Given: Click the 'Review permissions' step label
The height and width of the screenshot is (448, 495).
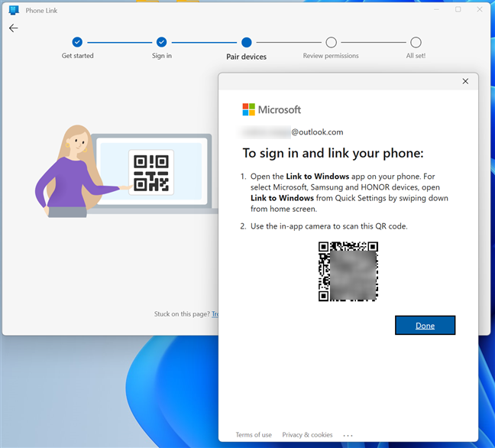Looking at the screenshot, I should pyautogui.click(x=331, y=56).
